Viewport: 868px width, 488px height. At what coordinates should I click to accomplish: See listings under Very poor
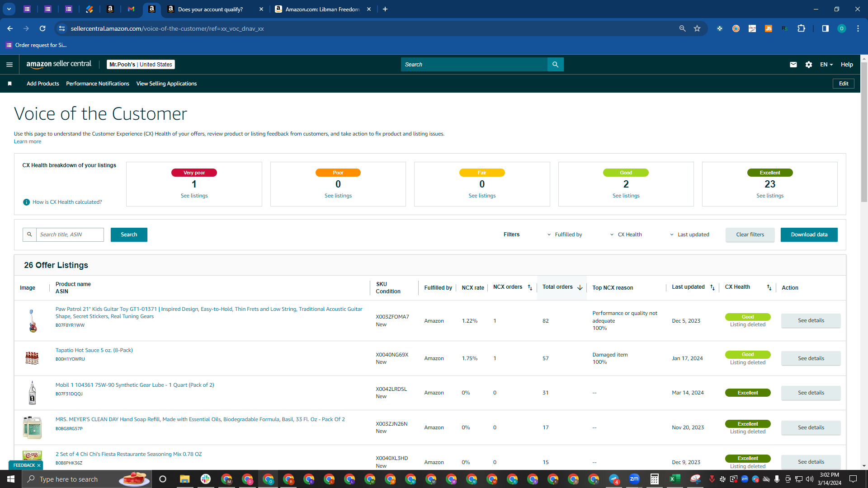coord(194,196)
